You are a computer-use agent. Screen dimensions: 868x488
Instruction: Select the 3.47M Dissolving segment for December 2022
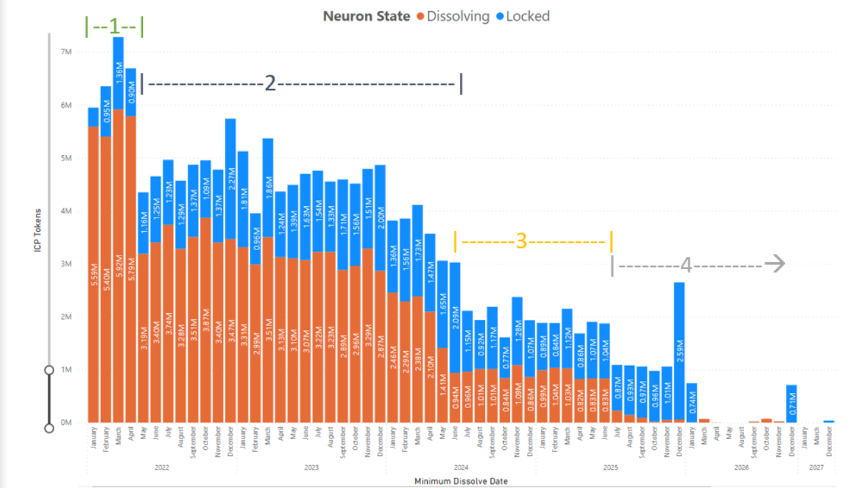coord(231,331)
